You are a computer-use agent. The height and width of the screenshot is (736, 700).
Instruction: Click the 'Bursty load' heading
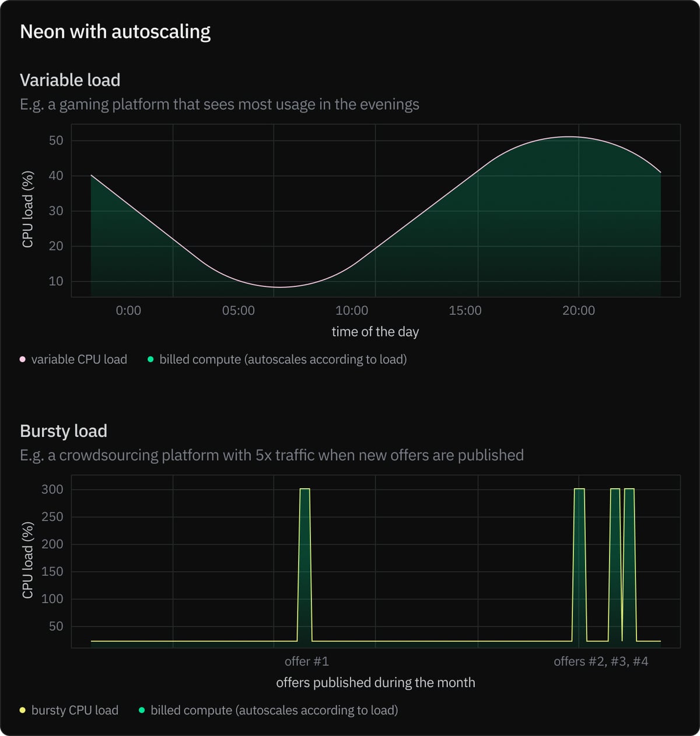(x=64, y=431)
